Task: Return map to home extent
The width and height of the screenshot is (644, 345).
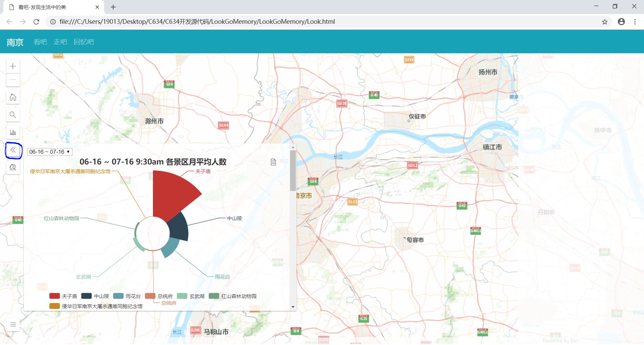Action: (13, 97)
